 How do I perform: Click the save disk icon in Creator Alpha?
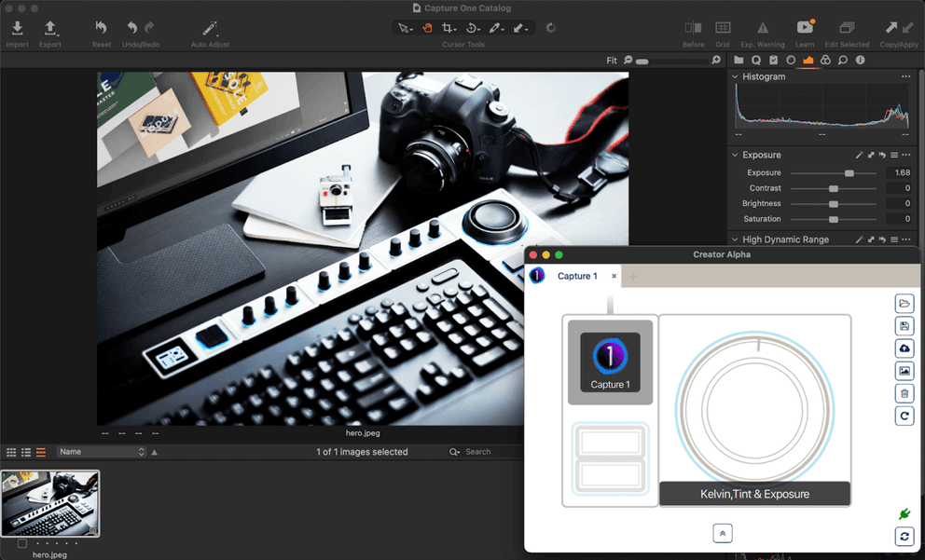904,326
